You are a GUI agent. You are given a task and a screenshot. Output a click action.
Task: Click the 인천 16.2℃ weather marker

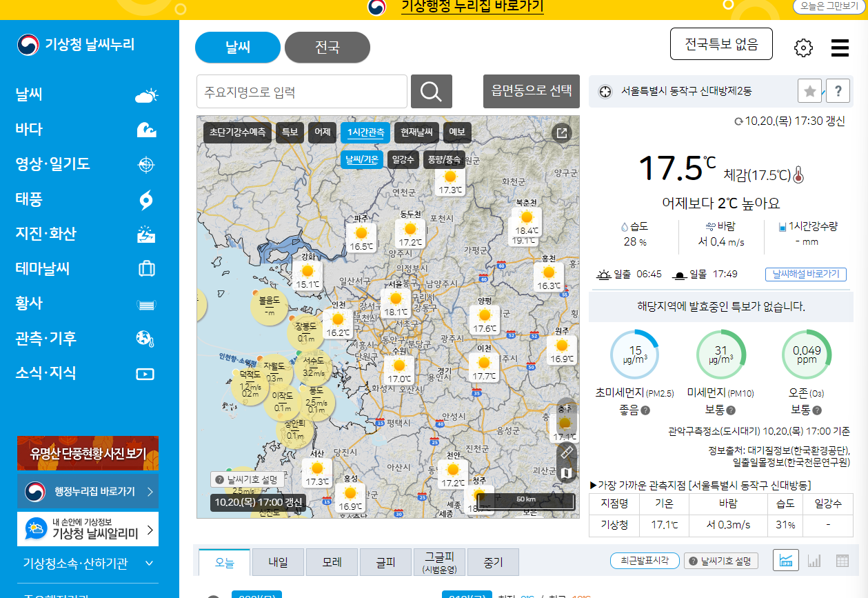tap(338, 324)
